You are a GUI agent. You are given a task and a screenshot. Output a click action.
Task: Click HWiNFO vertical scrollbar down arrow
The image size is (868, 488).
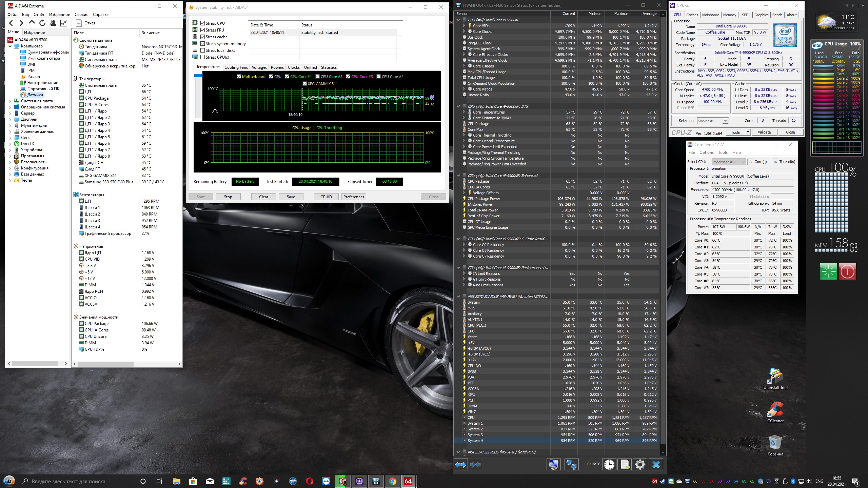click(663, 452)
